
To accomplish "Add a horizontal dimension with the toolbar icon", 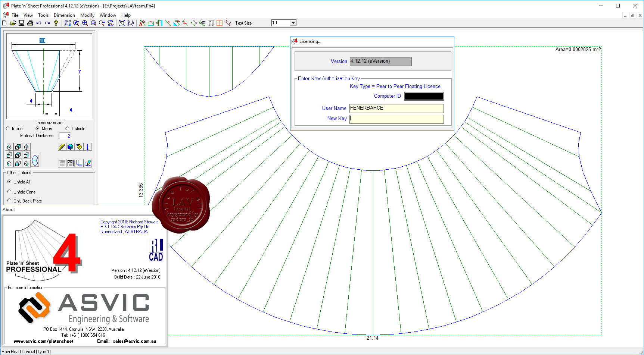I will point(151,23).
